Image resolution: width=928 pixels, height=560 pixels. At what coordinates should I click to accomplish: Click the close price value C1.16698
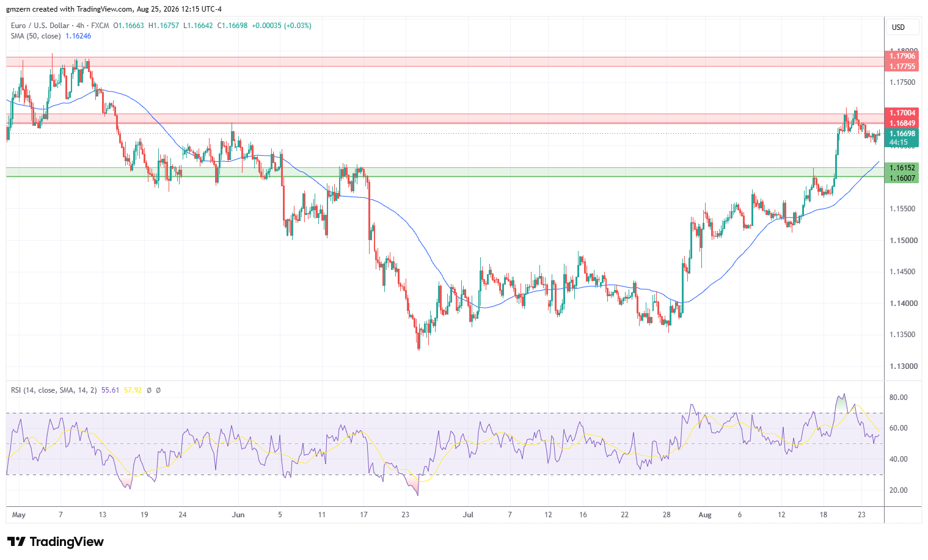click(232, 26)
